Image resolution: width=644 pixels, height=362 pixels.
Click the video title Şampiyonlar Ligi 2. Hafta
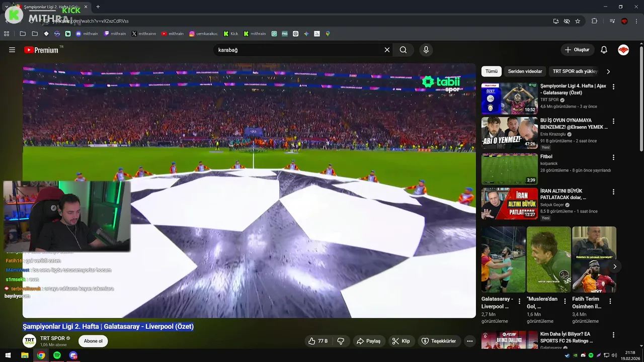tap(108, 326)
